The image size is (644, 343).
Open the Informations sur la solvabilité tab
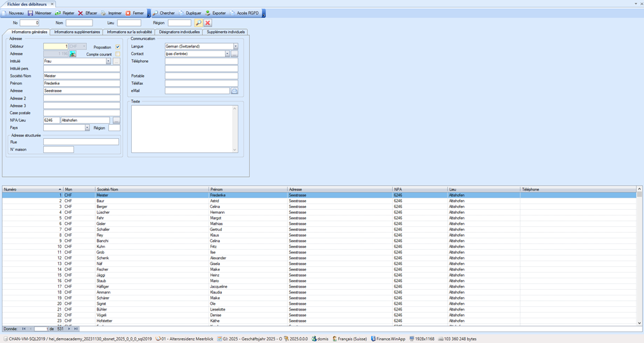click(x=129, y=32)
